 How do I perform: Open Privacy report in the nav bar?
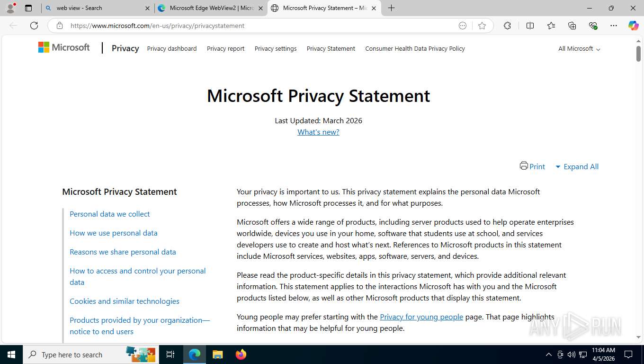pos(226,49)
